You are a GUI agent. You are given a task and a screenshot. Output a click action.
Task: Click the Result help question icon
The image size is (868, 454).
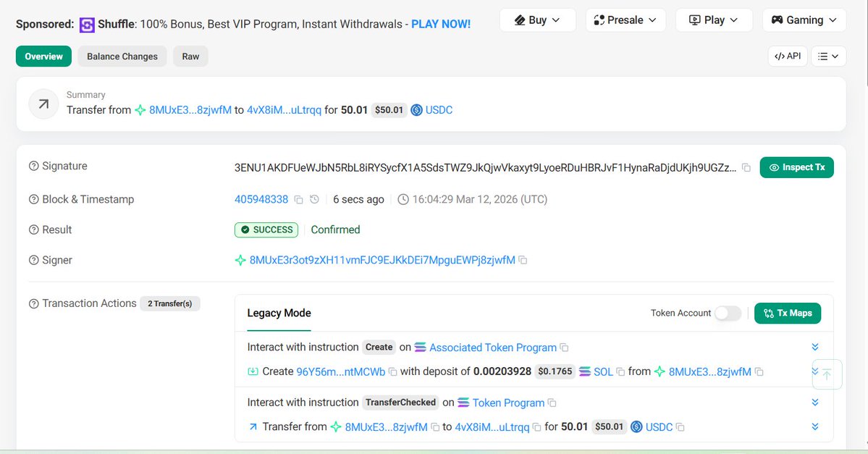[34, 230]
